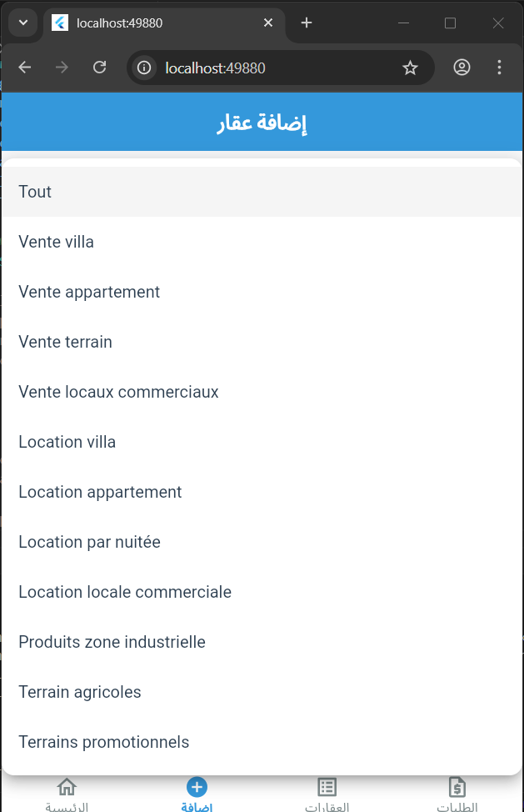
Task: Choose 'Location par nuitée' option
Action: [x=89, y=542]
